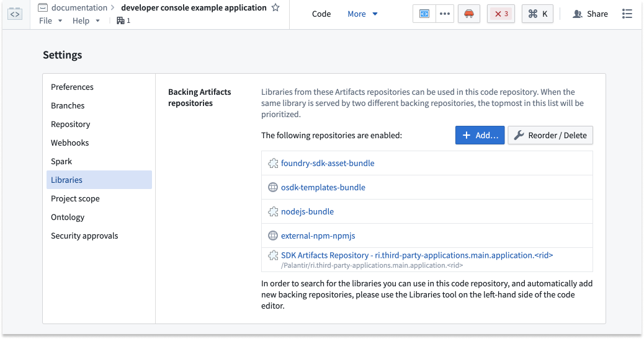Click the globe icon beside external-npm-npmjs
644x339 pixels.
tap(273, 236)
